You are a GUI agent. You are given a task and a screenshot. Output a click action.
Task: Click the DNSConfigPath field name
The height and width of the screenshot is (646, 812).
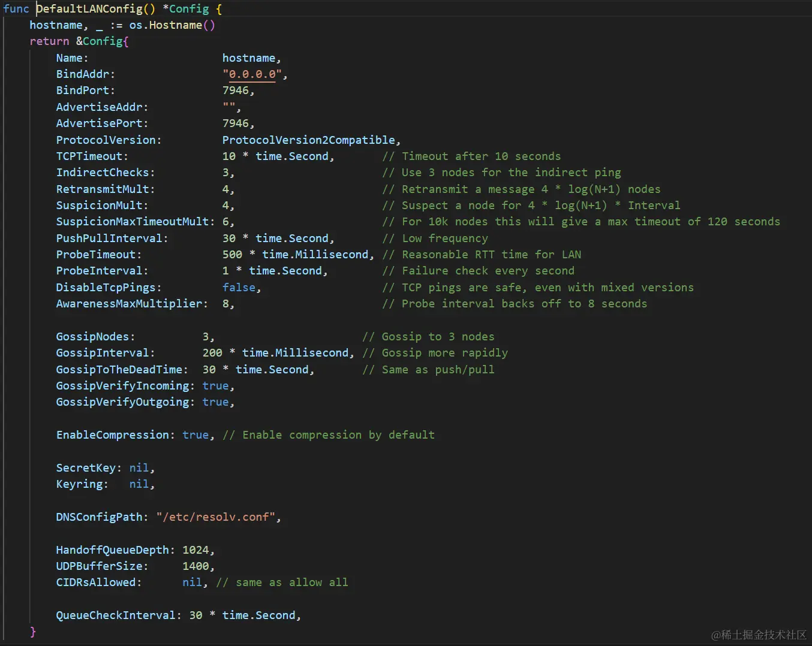(x=100, y=517)
